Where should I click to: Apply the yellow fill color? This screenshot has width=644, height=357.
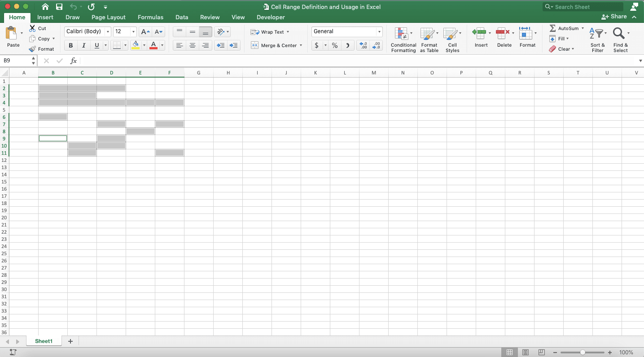136,45
